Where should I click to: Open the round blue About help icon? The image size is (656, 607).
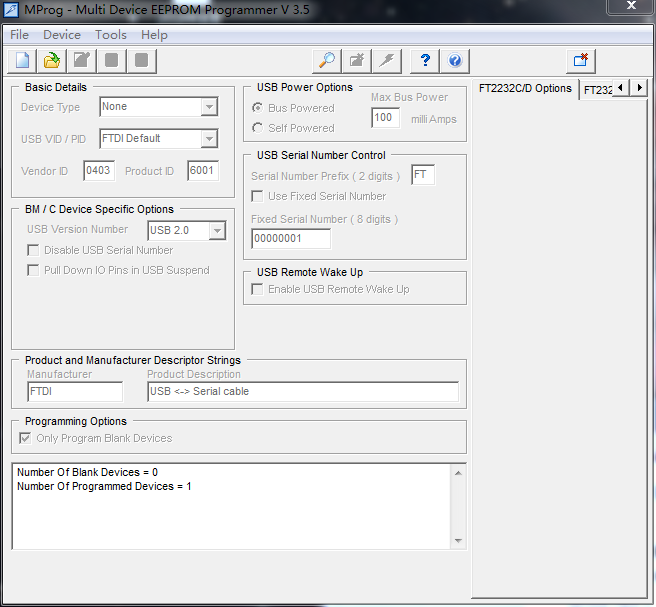[455, 61]
